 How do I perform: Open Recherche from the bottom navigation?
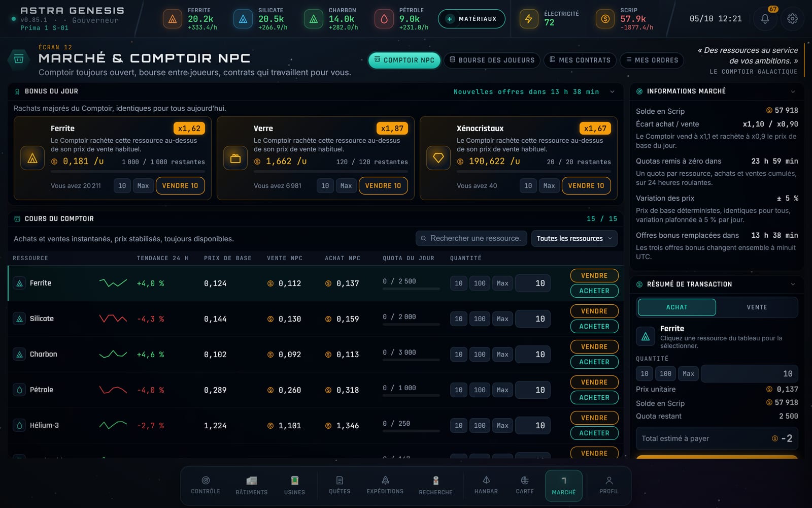(x=435, y=486)
